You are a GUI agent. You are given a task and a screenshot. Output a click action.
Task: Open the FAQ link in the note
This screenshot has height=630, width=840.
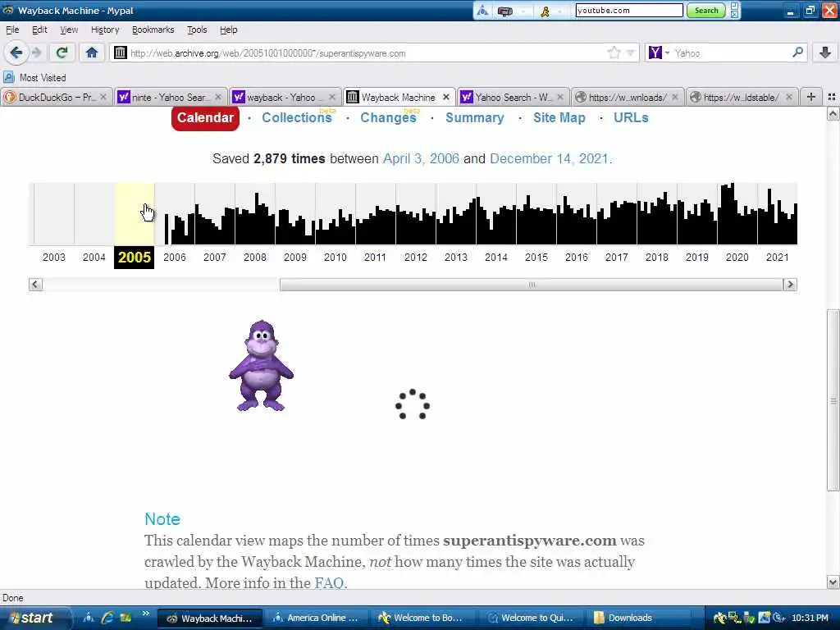pyautogui.click(x=329, y=583)
